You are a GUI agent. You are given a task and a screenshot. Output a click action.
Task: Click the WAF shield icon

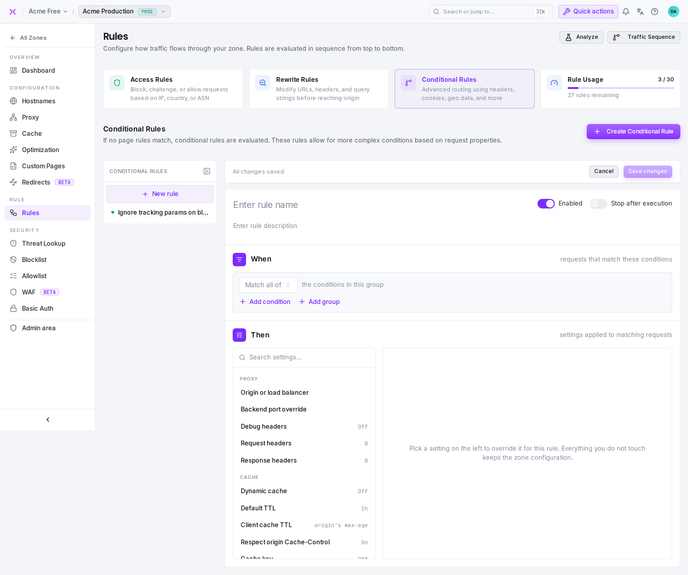click(14, 292)
